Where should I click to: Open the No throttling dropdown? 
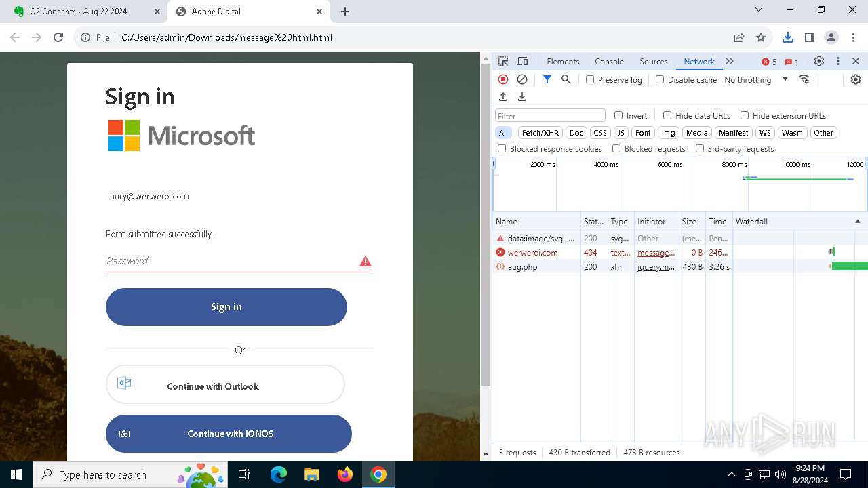[x=756, y=79]
